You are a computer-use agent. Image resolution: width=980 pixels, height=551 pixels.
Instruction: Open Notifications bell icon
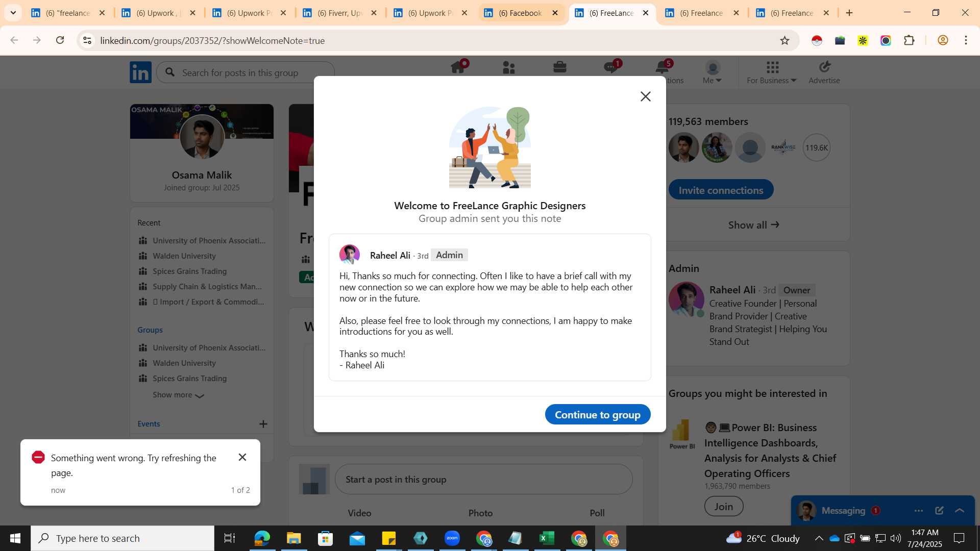click(663, 67)
